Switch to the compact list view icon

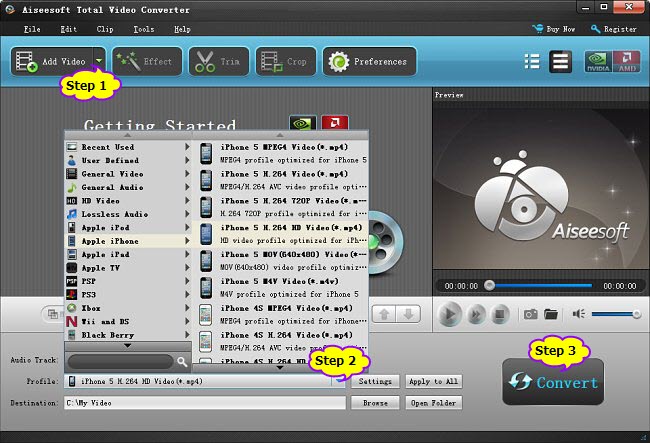(532, 62)
